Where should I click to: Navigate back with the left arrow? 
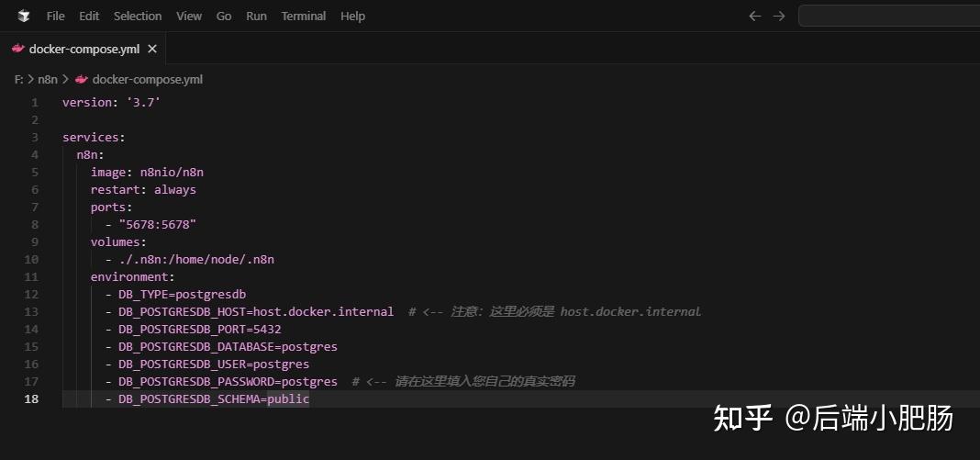tap(755, 17)
